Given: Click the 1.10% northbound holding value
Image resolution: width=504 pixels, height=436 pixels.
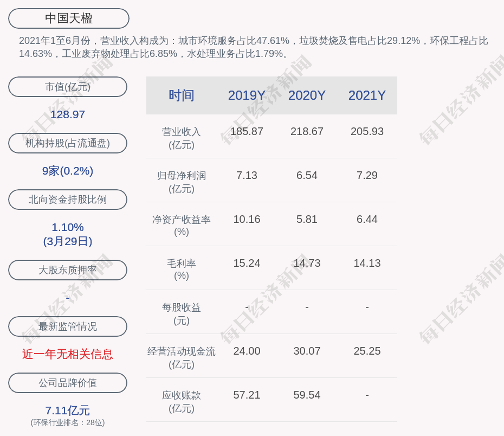Looking at the screenshot, I should pyautogui.click(x=68, y=227).
